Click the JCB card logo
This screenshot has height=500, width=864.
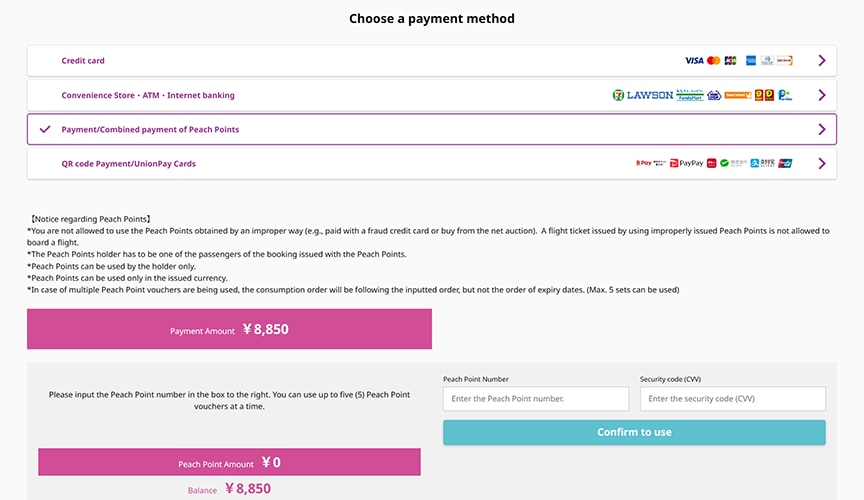tap(731, 61)
